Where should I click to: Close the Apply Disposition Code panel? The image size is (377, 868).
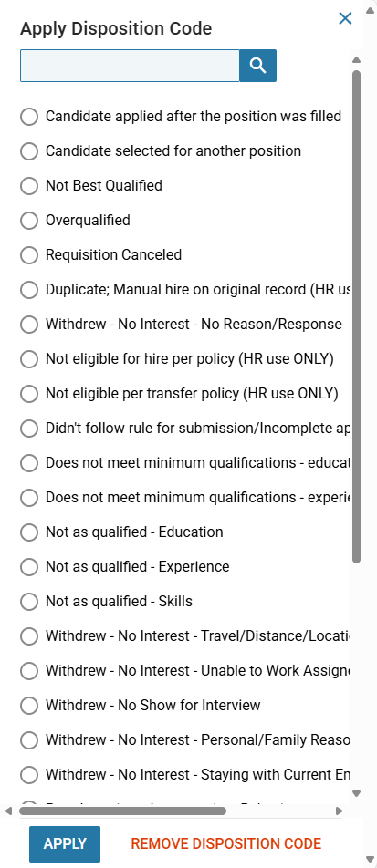pyautogui.click(x=345, y=19)
